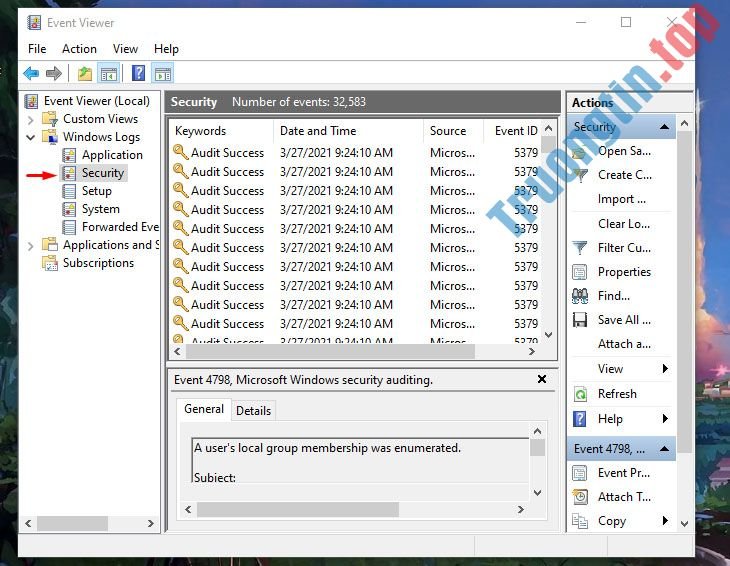Click the preview pane horizontal scrollbar thumb

tap(298, 510)
